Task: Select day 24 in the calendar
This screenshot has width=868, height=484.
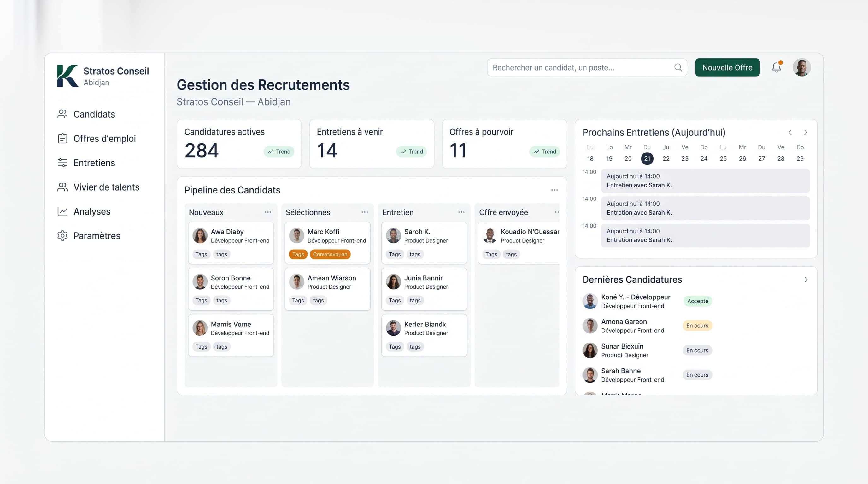Action: (x=704, y=158)
